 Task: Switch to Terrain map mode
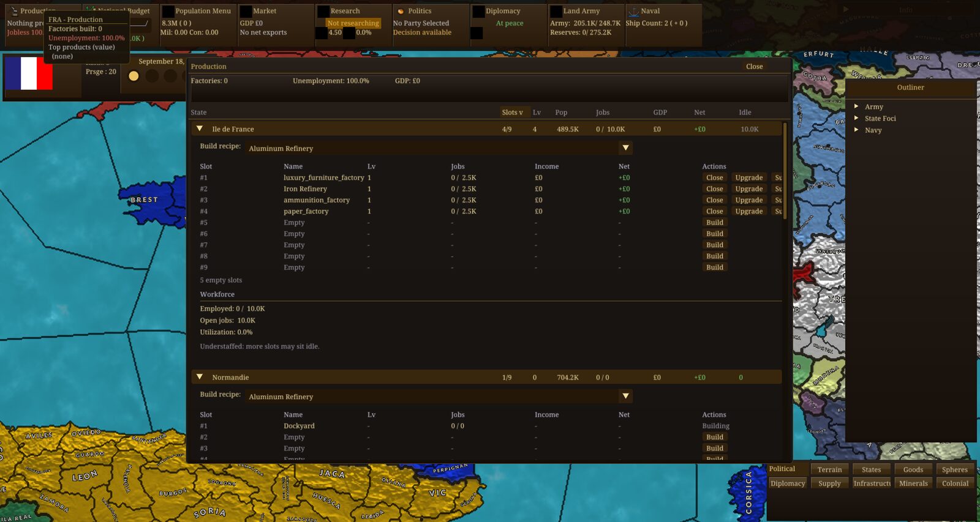click(x=829, y=469)
